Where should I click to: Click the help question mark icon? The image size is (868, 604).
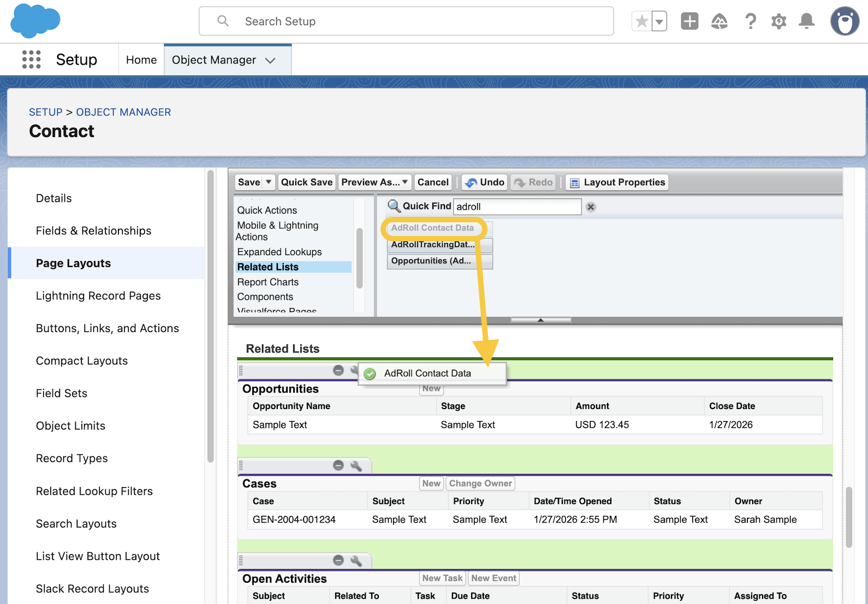(x=751, y=21)
